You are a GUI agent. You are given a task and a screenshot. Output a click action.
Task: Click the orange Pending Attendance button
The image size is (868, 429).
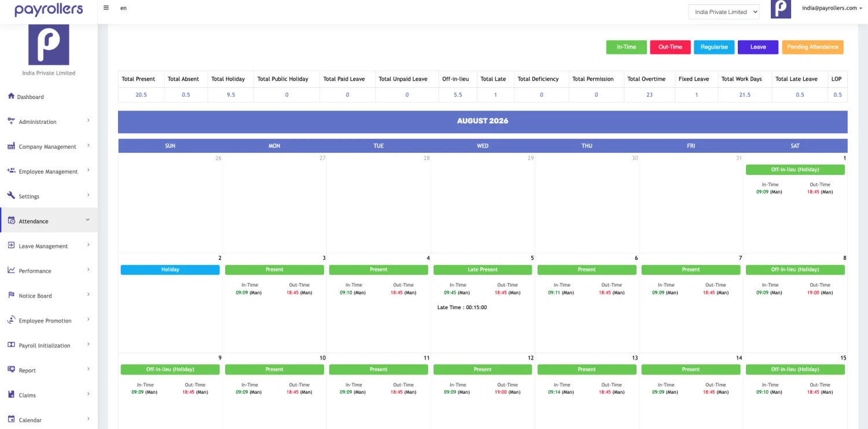point(812,47)
